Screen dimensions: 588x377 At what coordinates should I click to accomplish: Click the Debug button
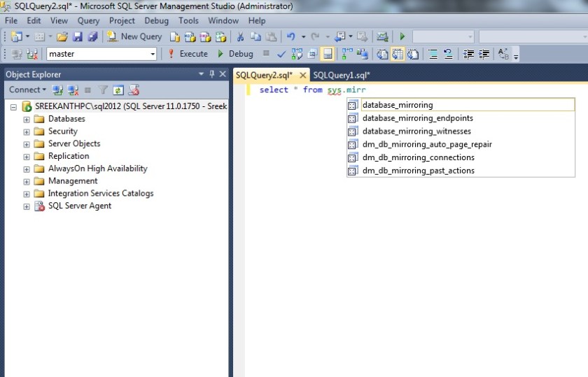(235, 54)
